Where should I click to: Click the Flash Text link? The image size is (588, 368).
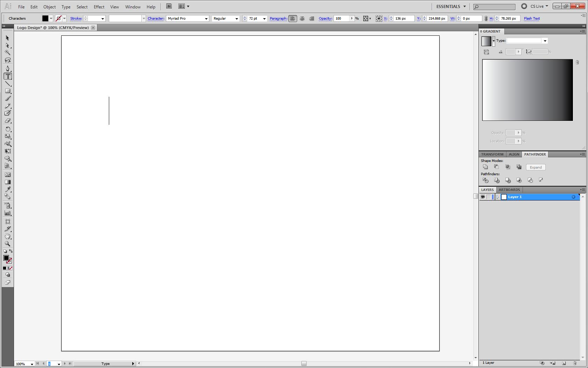532,19
